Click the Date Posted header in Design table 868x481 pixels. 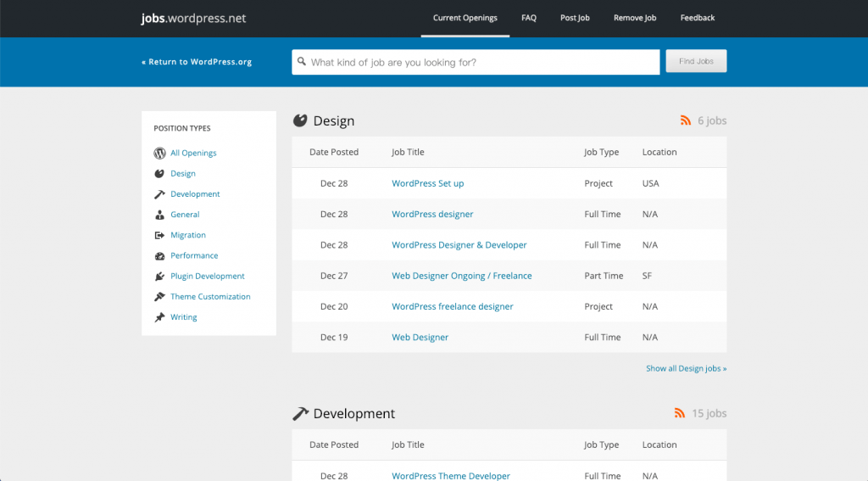[x=334, y=152]
